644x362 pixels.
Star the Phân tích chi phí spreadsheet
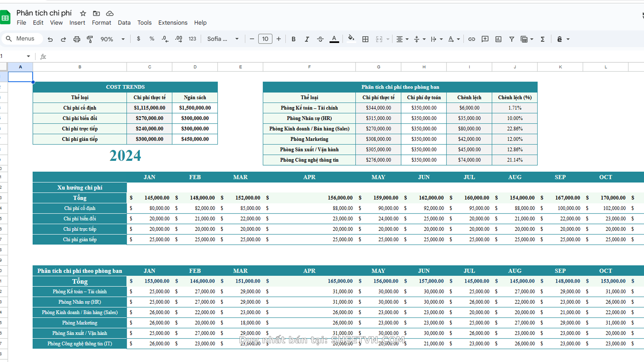(83, 13)
